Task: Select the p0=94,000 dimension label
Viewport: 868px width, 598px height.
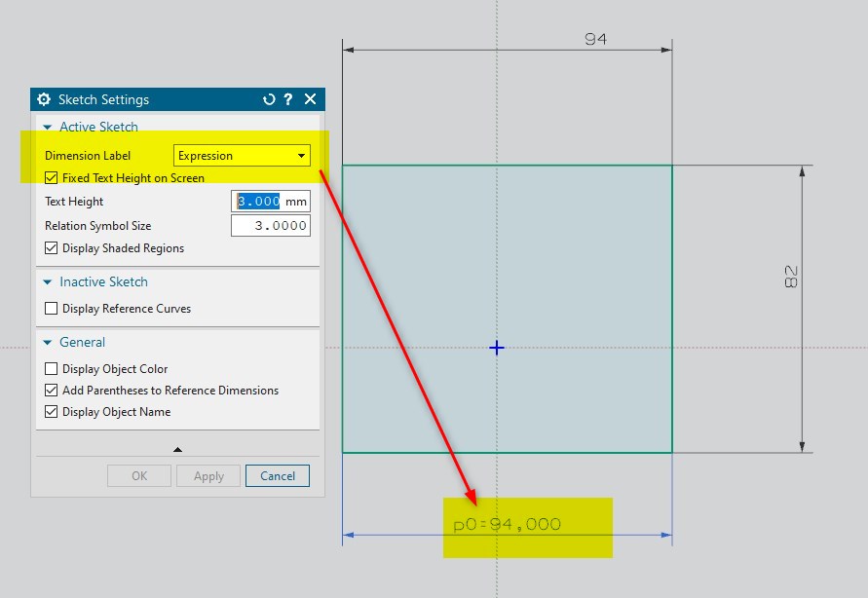Action: coord(508,524)
